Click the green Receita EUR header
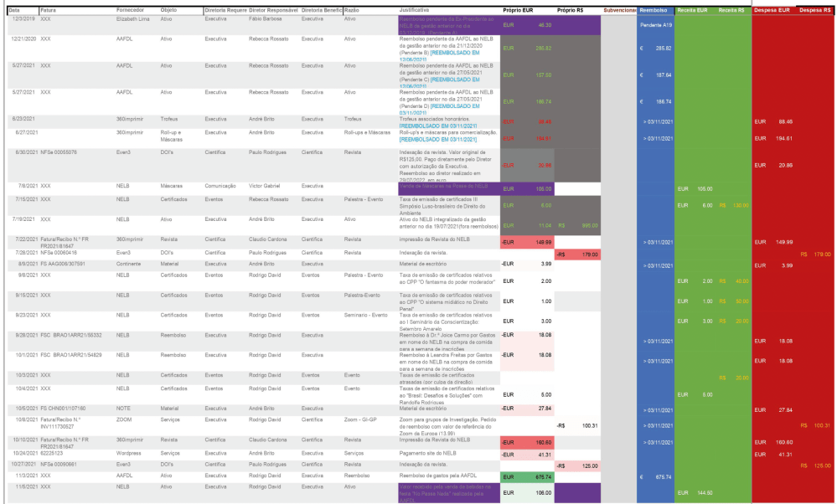The image size is (837, 504). tap(693, 10)
